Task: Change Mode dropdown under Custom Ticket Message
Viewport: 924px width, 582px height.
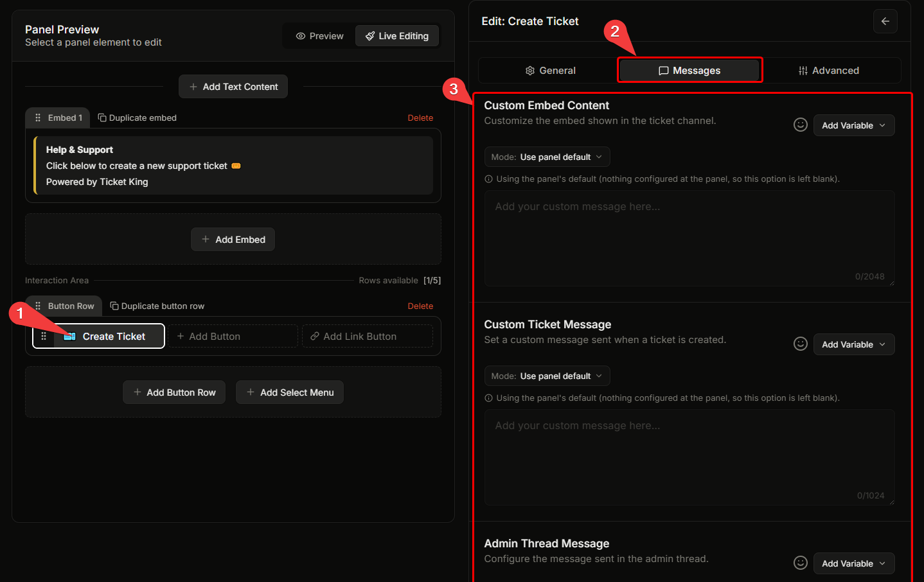Action: pyautogui.click(x=547, y=376)
